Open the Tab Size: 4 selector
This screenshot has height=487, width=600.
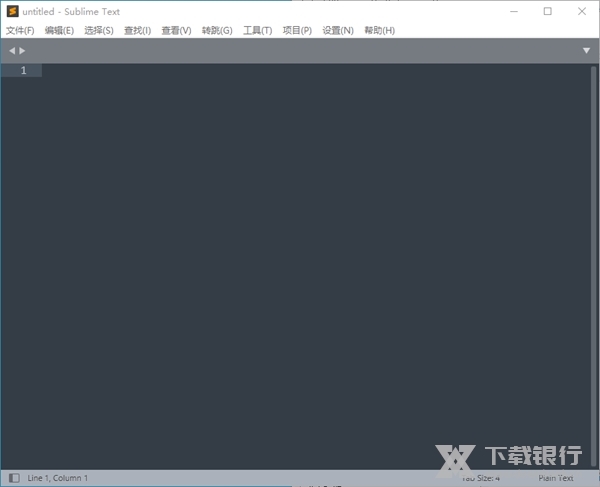[481, 478]
